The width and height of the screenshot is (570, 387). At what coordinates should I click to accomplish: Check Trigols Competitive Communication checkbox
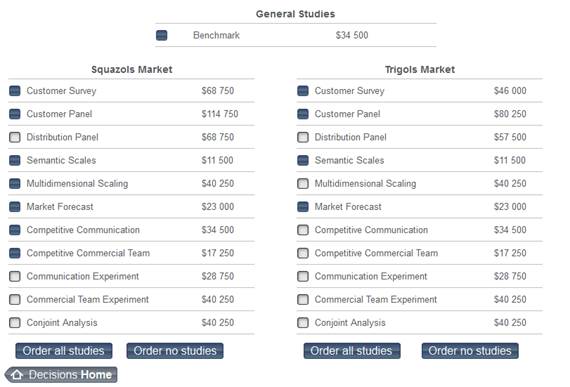(303, 230)
